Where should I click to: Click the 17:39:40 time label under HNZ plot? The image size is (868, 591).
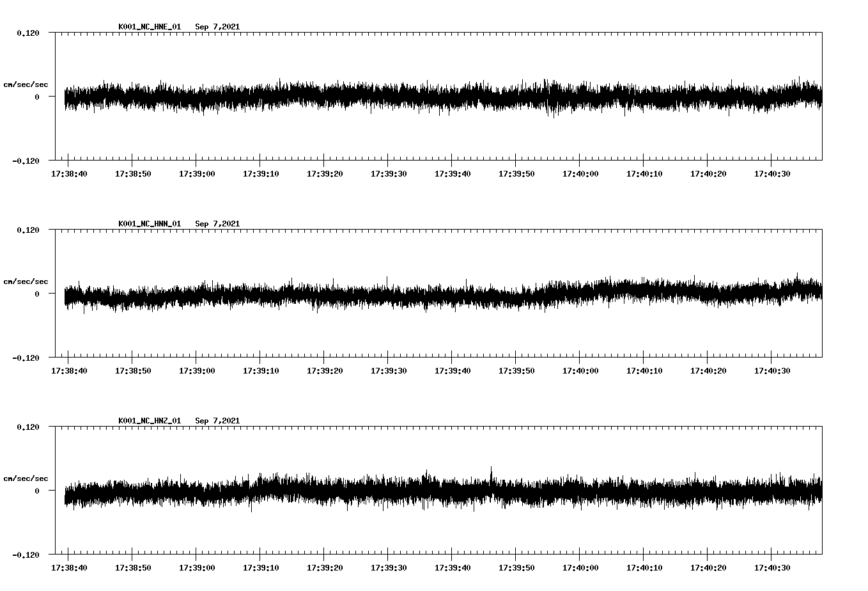453,568
